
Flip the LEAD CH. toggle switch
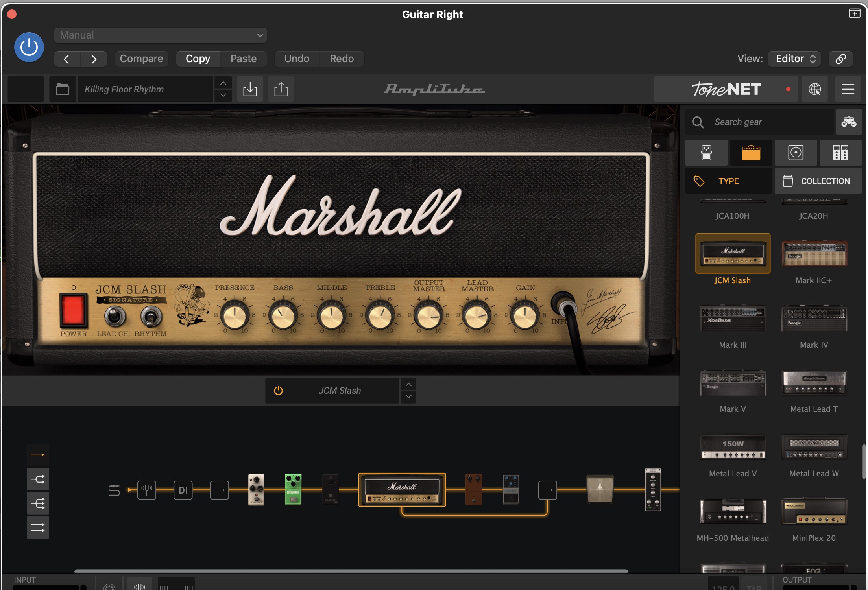point(115,316)
